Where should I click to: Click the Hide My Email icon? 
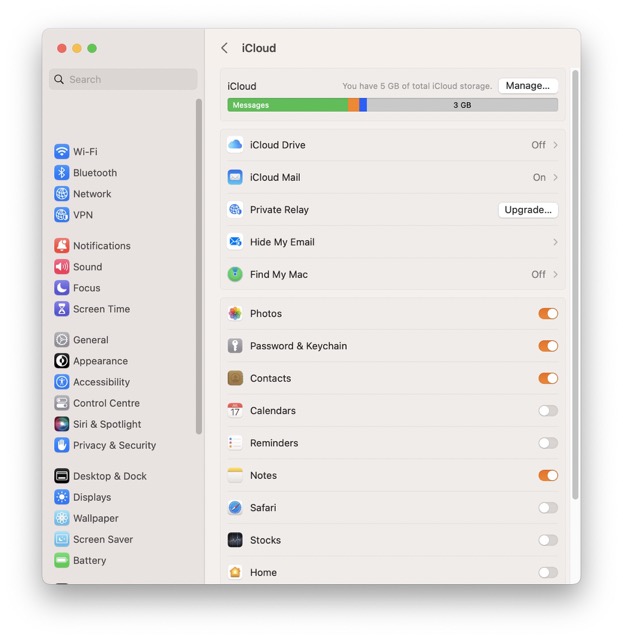[x=235, y=242]
